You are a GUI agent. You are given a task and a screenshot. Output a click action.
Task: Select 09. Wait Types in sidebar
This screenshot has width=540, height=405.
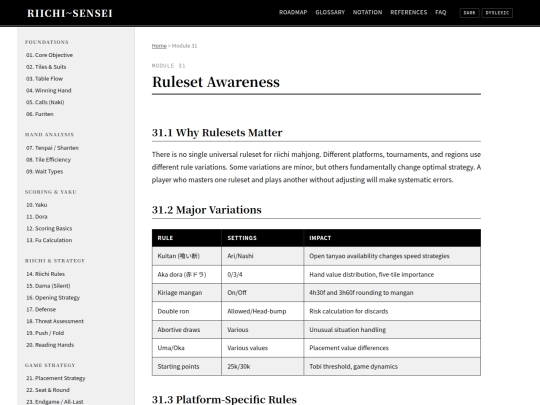44,171
